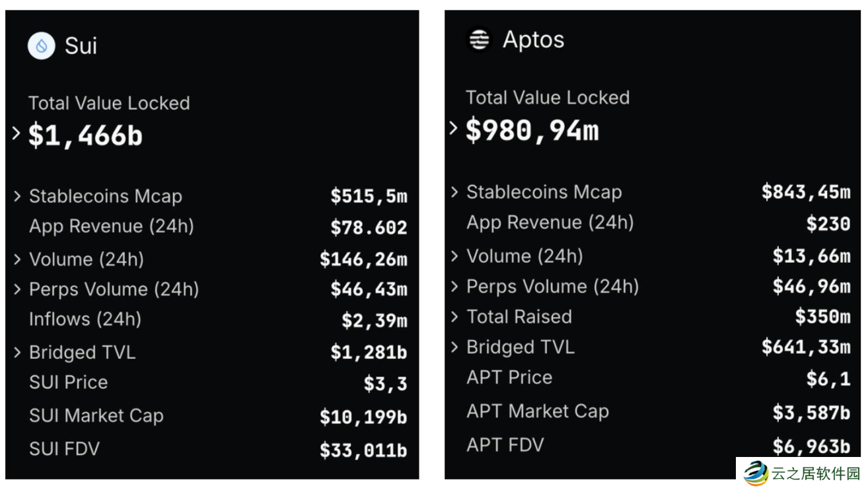
Task: Expand Aptos Stablecoins Mcap breakdown
Action: pyautogui.click(x=454, y=192)
